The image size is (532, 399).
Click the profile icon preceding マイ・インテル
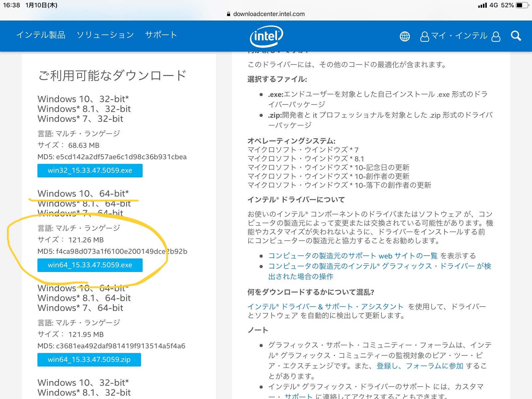click(425, 36)
